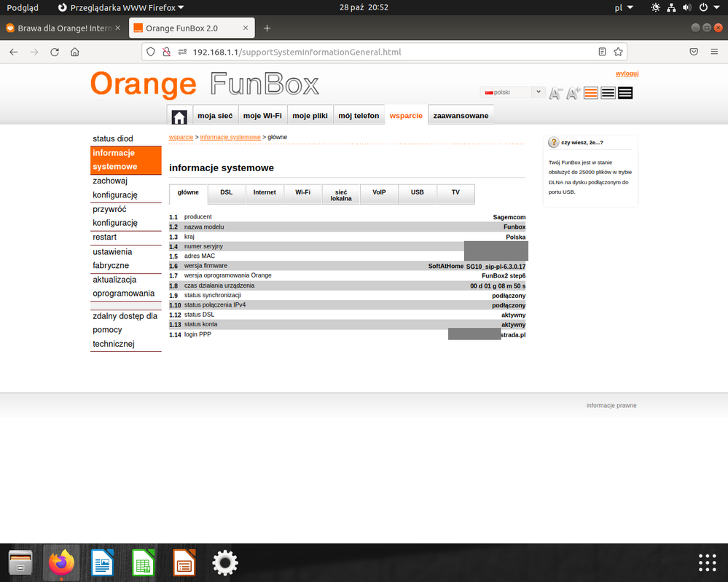Open restart in sidebar
This screenshot has width=728, height=582.
[105, 237]
